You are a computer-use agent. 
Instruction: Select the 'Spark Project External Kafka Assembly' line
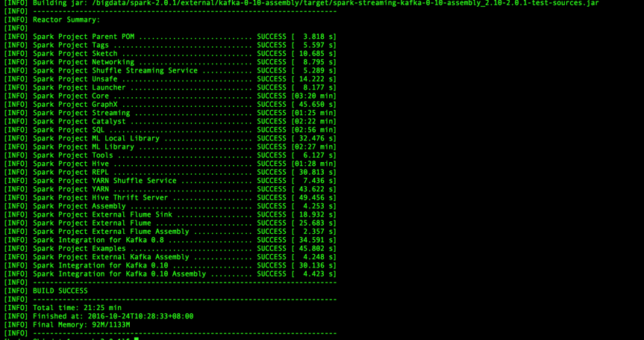[170, 257]
